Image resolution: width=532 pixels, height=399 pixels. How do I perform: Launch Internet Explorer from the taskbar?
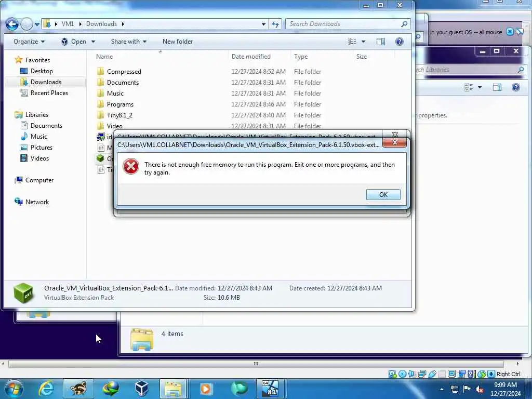click(x=46, y=389)
